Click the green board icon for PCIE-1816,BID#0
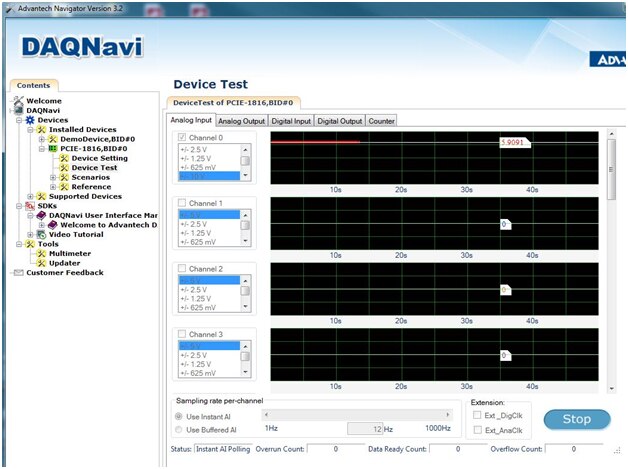Image resolution: width=628 pixels, height=469 pixels. coord(52,149)
